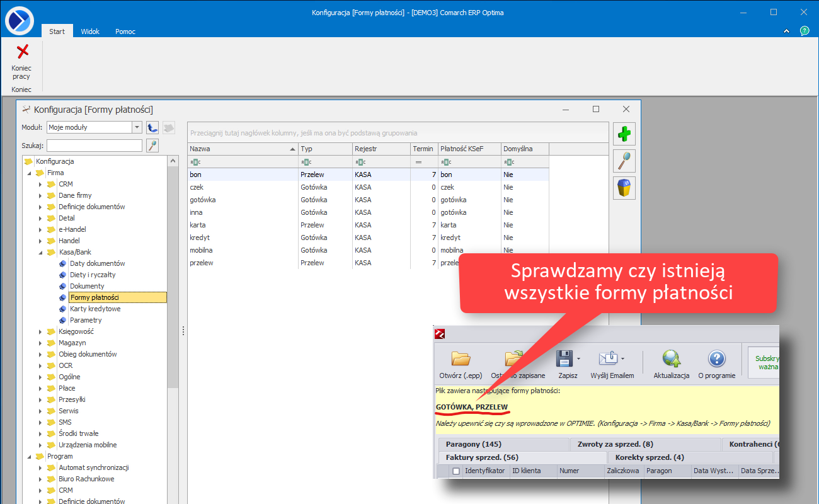Switch to the Widok ribbon tab

[x=90, y=31]
